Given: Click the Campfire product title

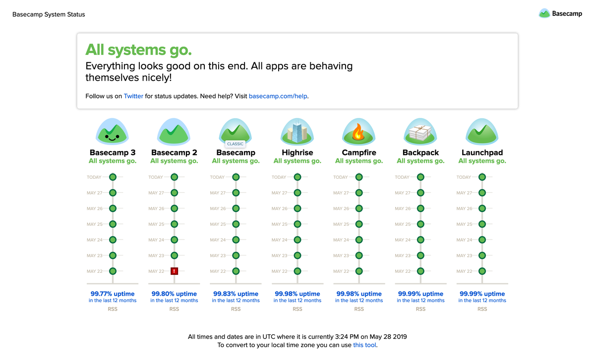Looking at the screenshot, I should [x=359, y=153].
